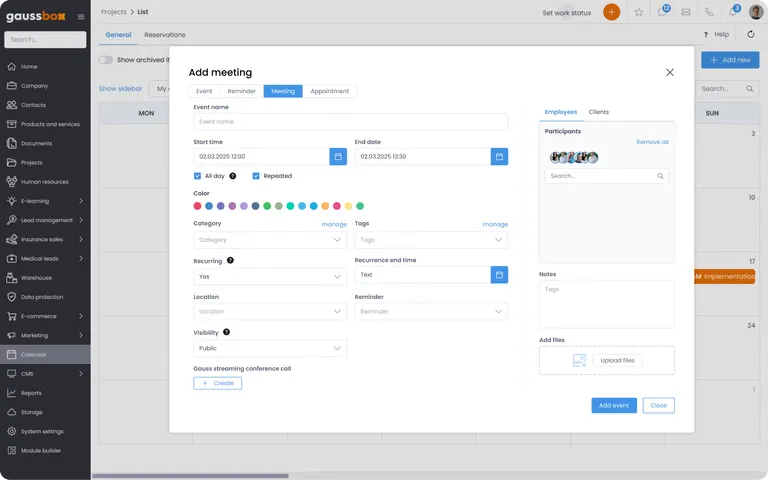Open favorites star icon in header
Viewport: 768px width, 480px height.
(x=639, y=12)
